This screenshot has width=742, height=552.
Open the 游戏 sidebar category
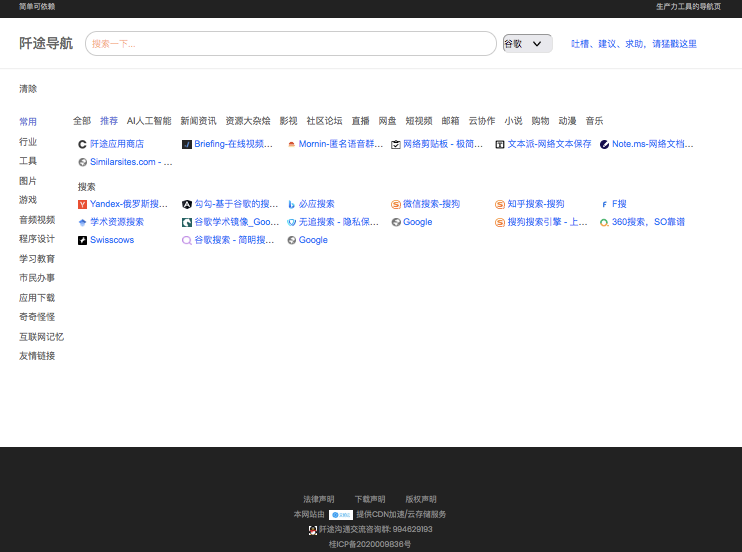pyautogui.click(x=28, y=200)
